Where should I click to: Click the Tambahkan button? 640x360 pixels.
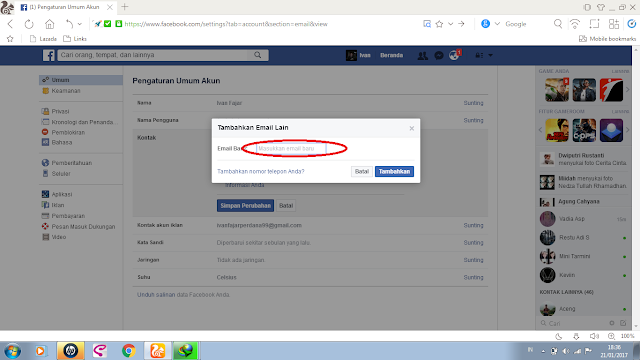394,171
